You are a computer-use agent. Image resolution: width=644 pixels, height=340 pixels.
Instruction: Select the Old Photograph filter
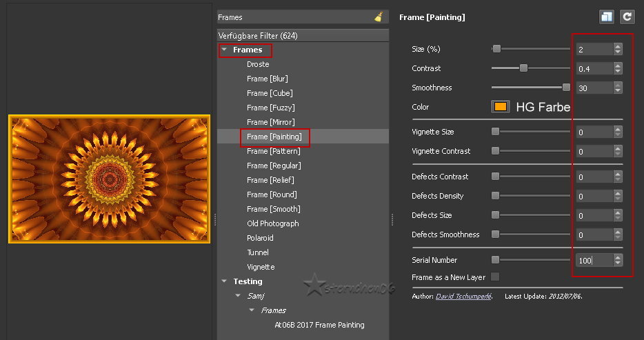click(272, 223)
